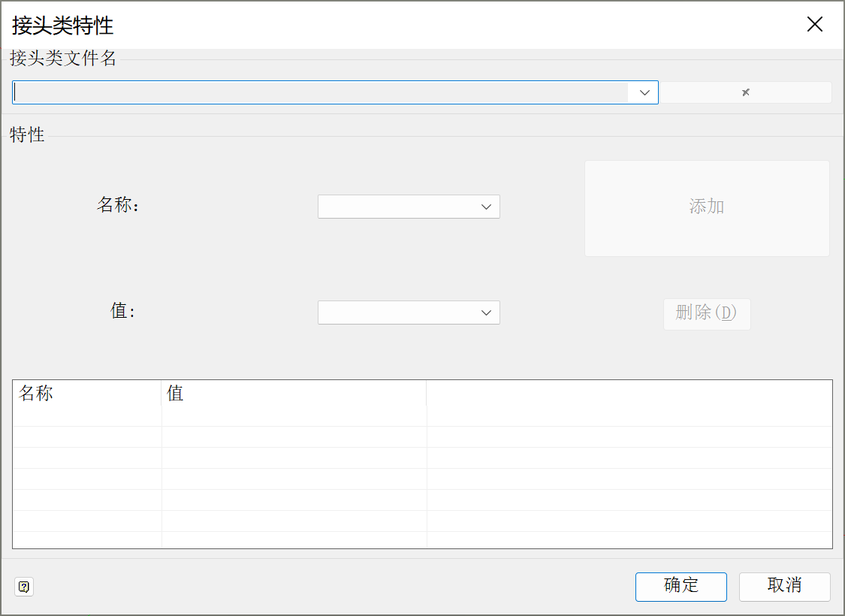The height and width of the screenshot is (616, 845).
Task: Click the 添加 button
Action: [707, 208]
